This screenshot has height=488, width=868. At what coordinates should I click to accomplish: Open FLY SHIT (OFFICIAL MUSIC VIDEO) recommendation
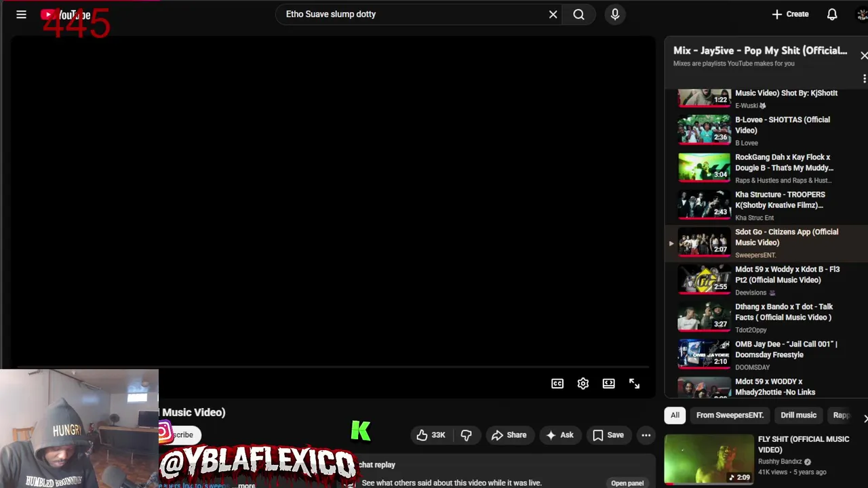pos(803,445)
